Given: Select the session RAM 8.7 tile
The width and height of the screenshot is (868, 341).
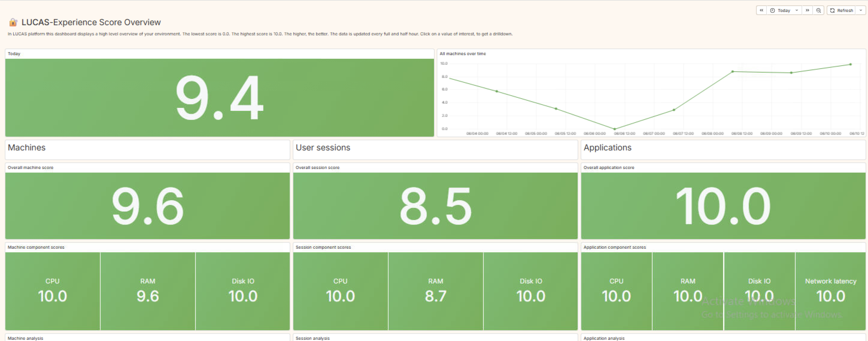Looking at the screenshot, I should 436,291.
